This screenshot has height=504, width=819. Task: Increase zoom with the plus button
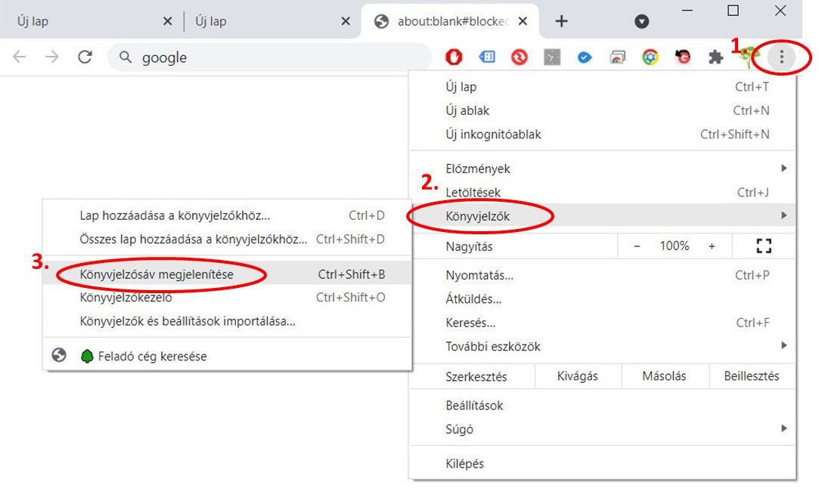pyautogui.click(x=712, y=246)
